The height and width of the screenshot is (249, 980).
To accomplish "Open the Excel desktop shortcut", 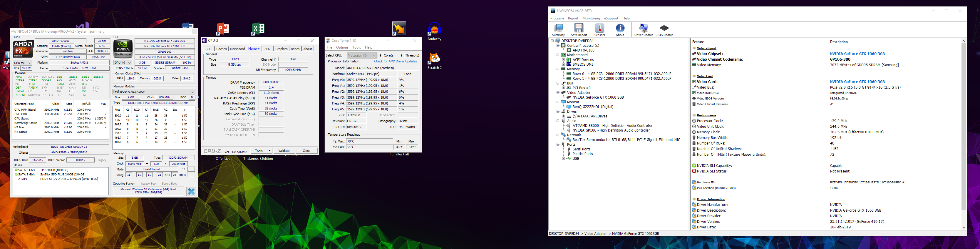I will click(x=258, y=29).
